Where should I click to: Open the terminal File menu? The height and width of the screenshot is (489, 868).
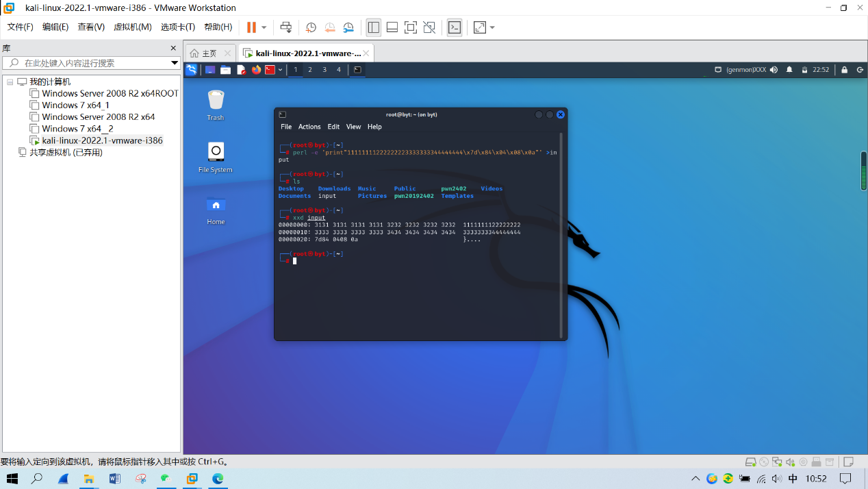[286, 127]
